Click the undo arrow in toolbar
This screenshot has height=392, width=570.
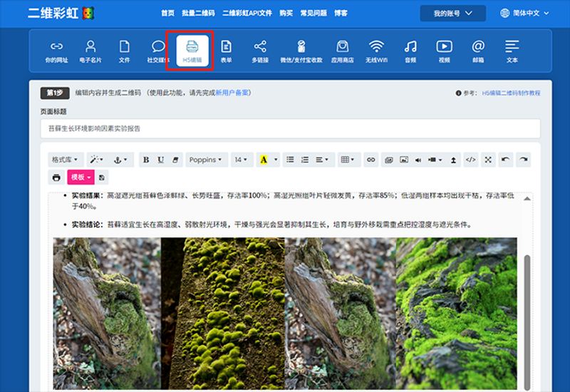[506, 160]
